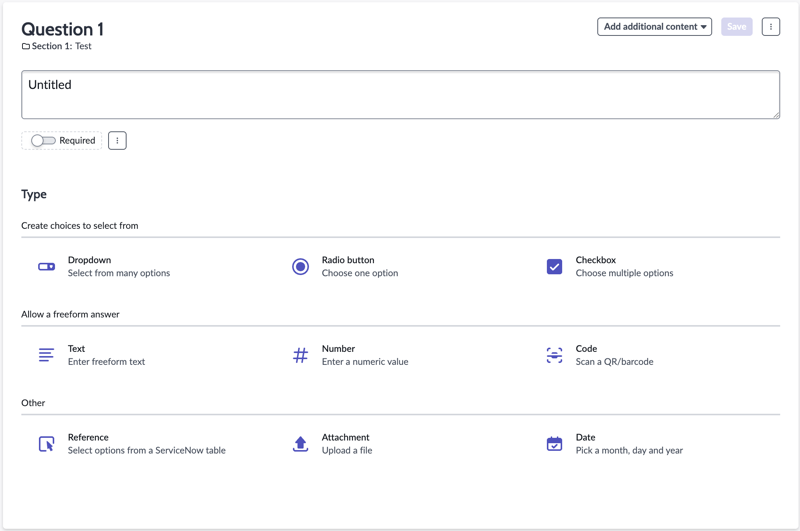Pick the Reference type icon
Screen dimensions: 800x531
(46, 444)
